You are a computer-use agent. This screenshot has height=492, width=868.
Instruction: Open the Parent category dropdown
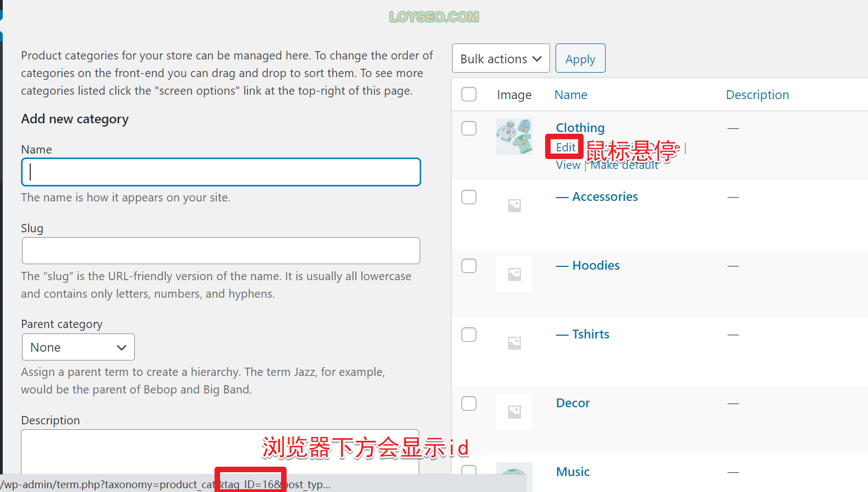78,347
